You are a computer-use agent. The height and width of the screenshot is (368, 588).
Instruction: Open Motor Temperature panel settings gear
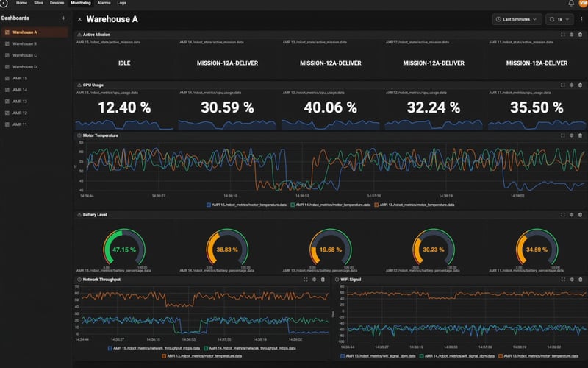click(x=572, y=135)
